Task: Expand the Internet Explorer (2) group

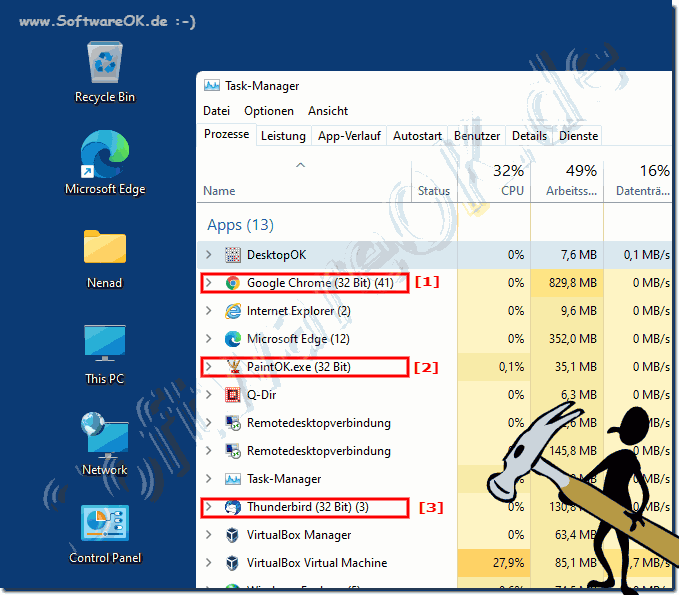Action: [x=209, y=311]
